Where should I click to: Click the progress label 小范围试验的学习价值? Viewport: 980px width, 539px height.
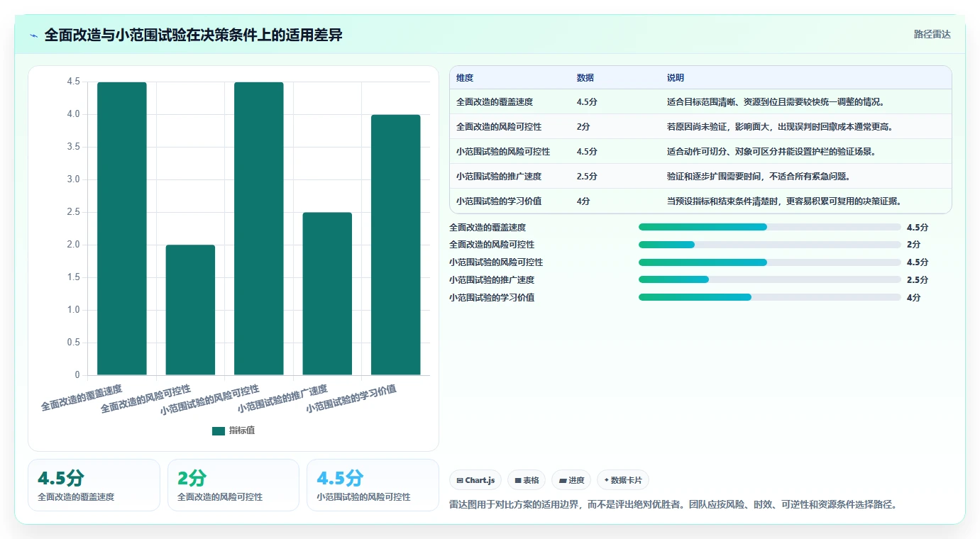pos(492,298)
